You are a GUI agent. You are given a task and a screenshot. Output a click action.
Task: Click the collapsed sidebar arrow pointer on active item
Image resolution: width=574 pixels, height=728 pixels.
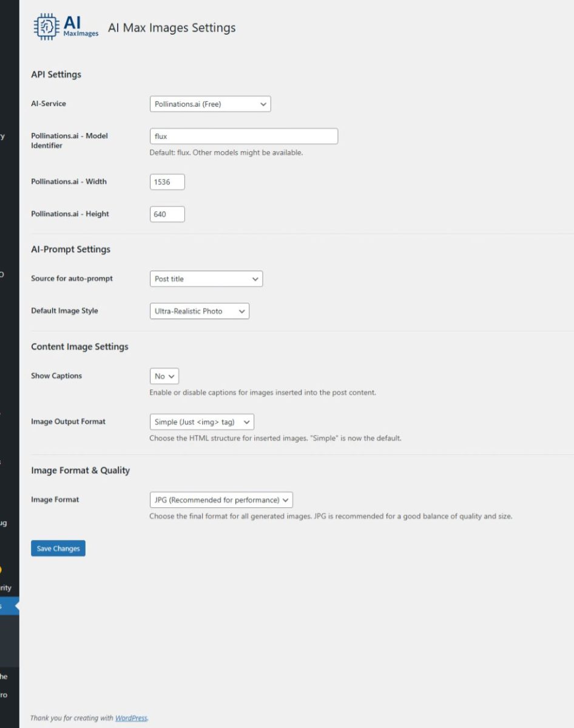coord(16,605)
